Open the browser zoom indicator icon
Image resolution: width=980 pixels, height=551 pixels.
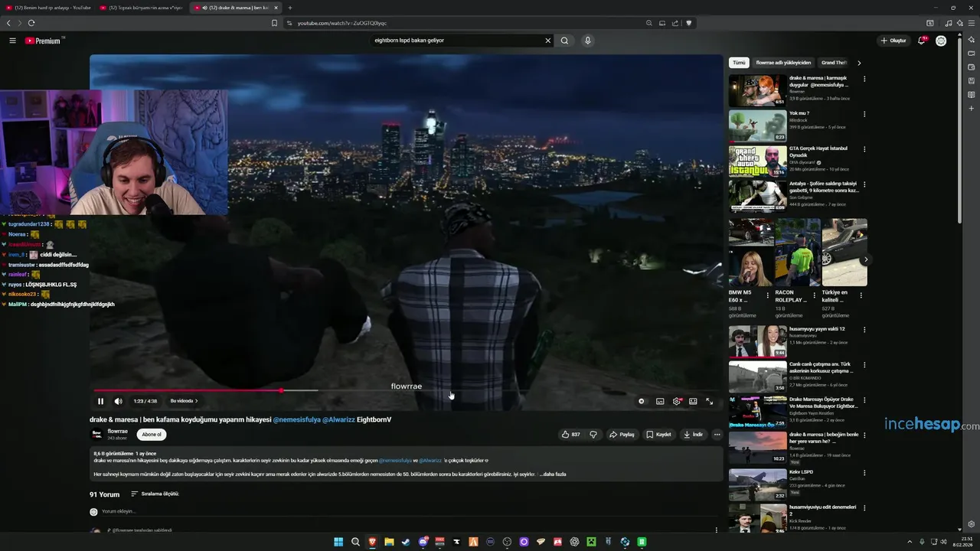tap(649, 23)
